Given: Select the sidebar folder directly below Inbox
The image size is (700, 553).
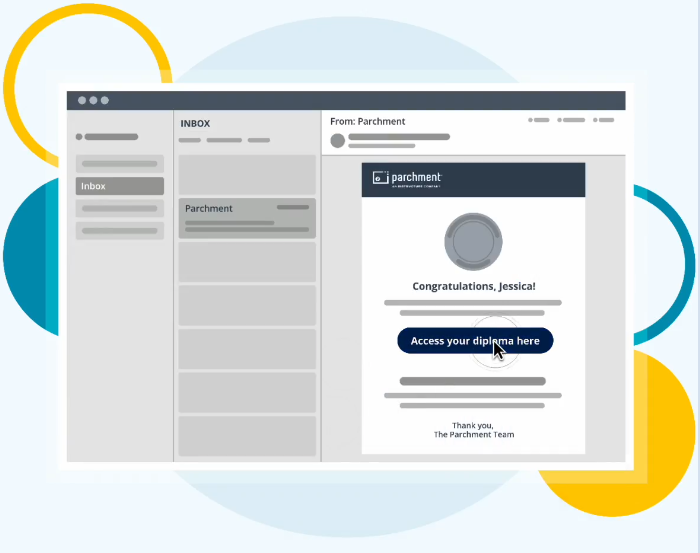Looking at the screenshot, I should click(x=120, y=208).
